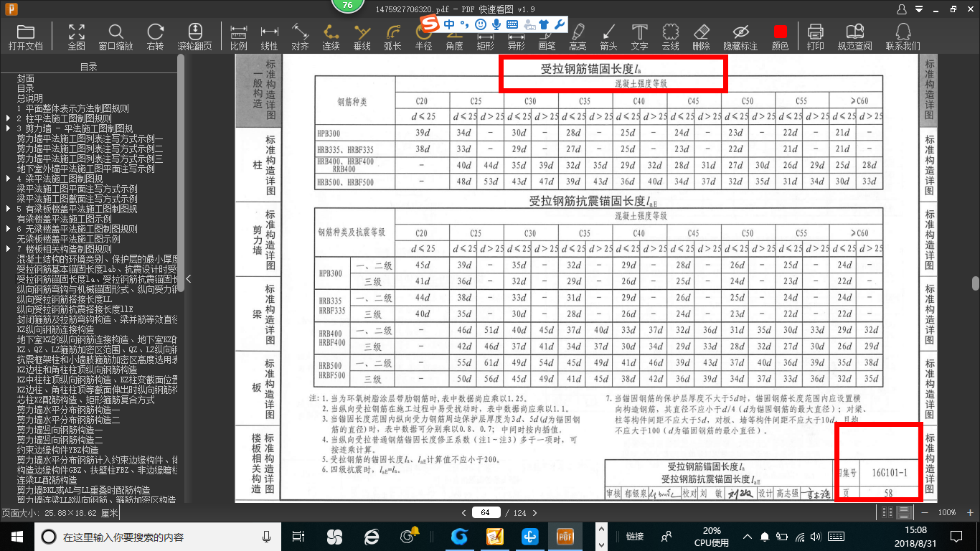Open a document with 打开文档
This screenshot has width=980, height=551.
pos(25,37)
